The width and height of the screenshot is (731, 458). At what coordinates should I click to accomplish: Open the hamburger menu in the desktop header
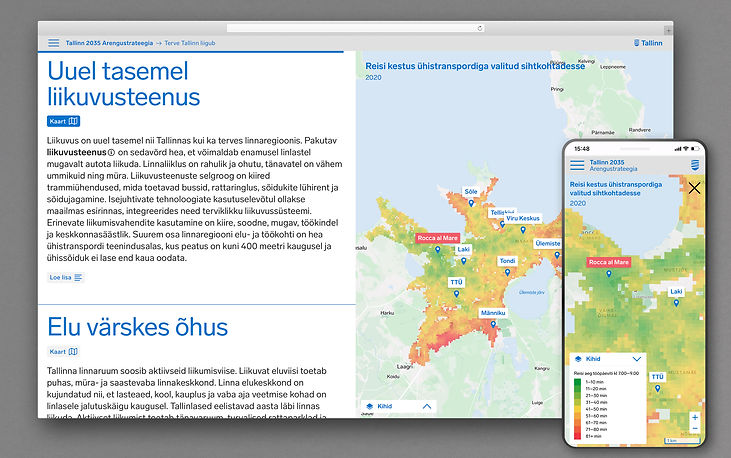54,43
